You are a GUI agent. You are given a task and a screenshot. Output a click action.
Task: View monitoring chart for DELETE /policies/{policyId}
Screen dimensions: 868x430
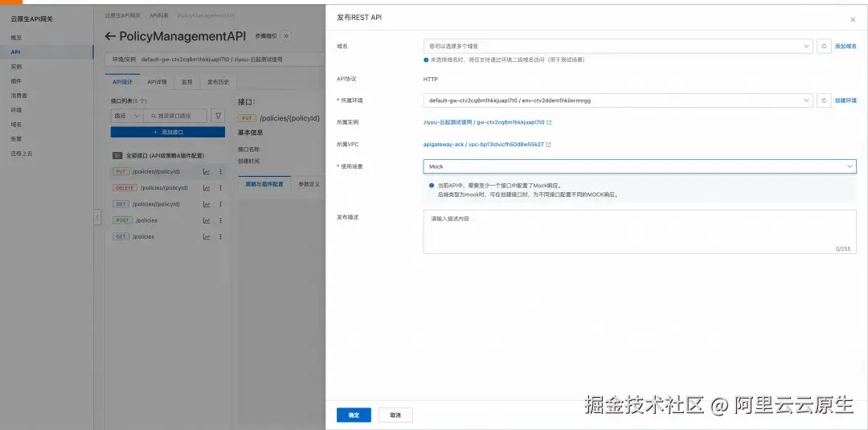pos(207,187)
